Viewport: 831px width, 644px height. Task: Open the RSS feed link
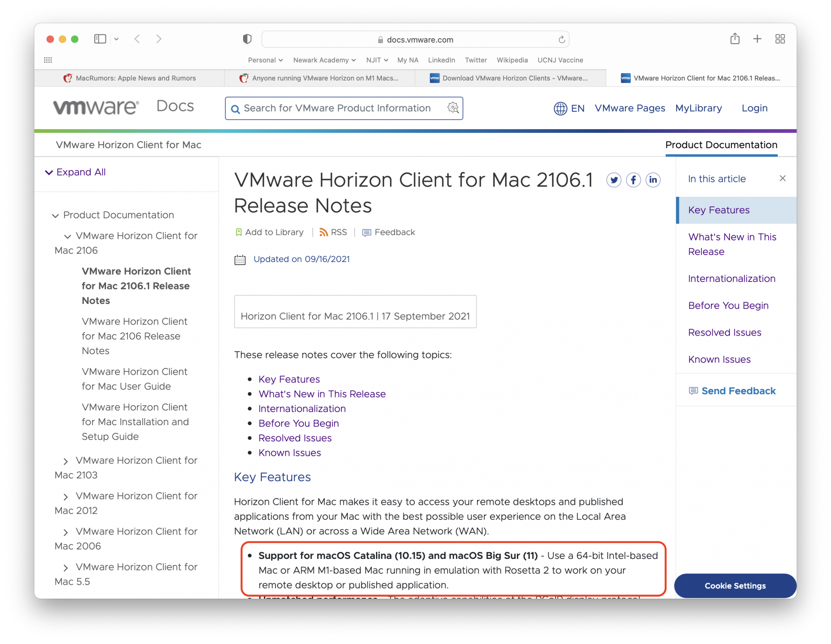pos(333,233)
